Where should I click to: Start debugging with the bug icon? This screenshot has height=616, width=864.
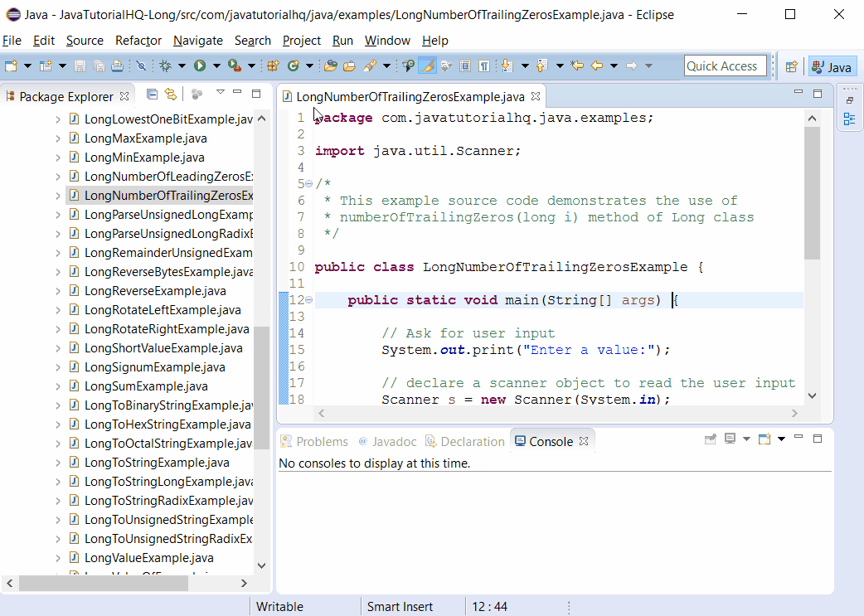pyautogui.click(x=165, y=66)
